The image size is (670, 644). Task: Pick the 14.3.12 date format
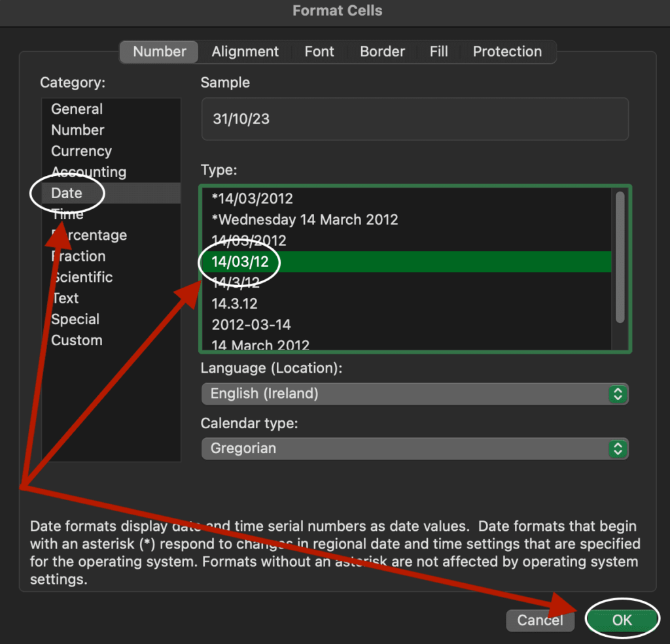point(235,304)
